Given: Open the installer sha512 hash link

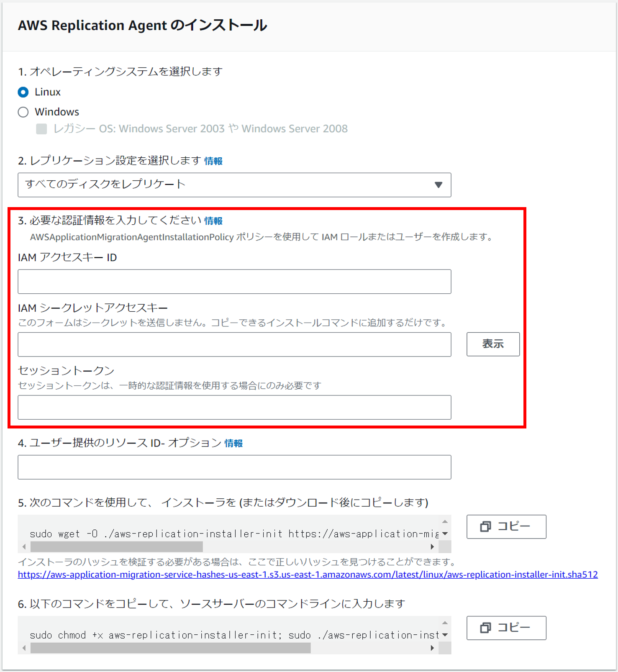Looking at the screenshot, I should (308, 575).
